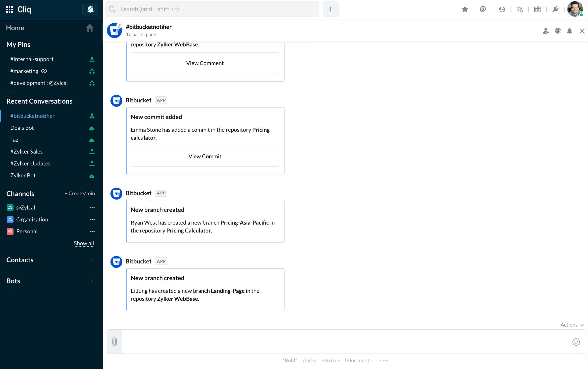588x369 pixels.
Task: Open the mentions @ icon
Action: pos(483,9)
